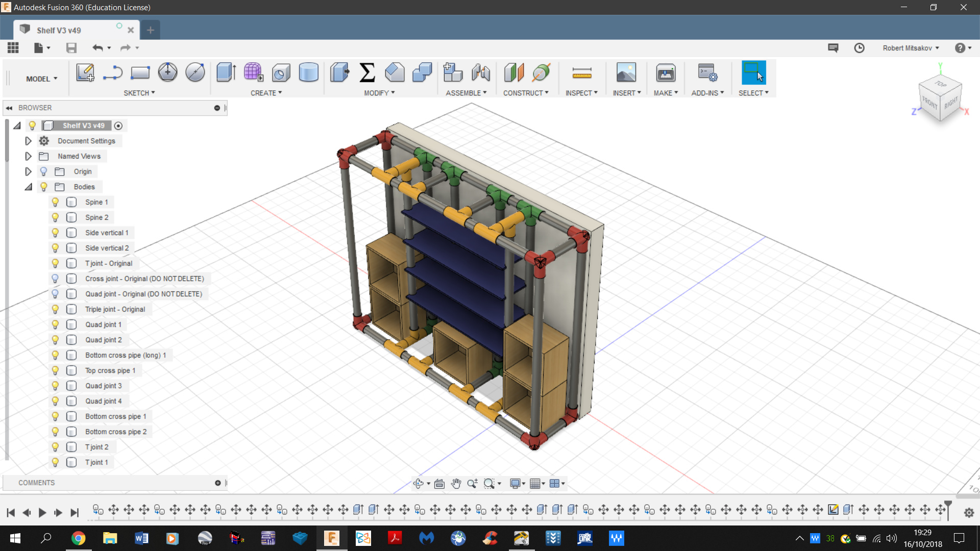Play the timeline
This screenshot has width=980, height=551.
tap(42, 513)
